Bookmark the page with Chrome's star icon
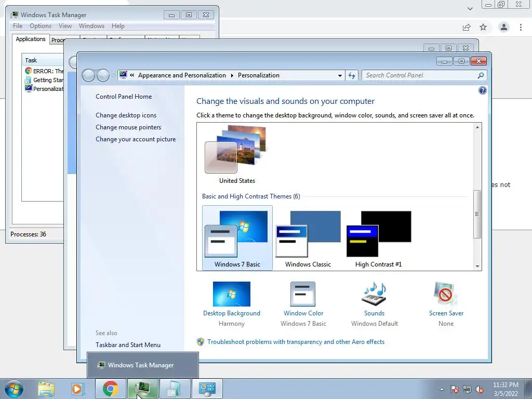Viewport: 532px width, 399px height. coord(483,27)
